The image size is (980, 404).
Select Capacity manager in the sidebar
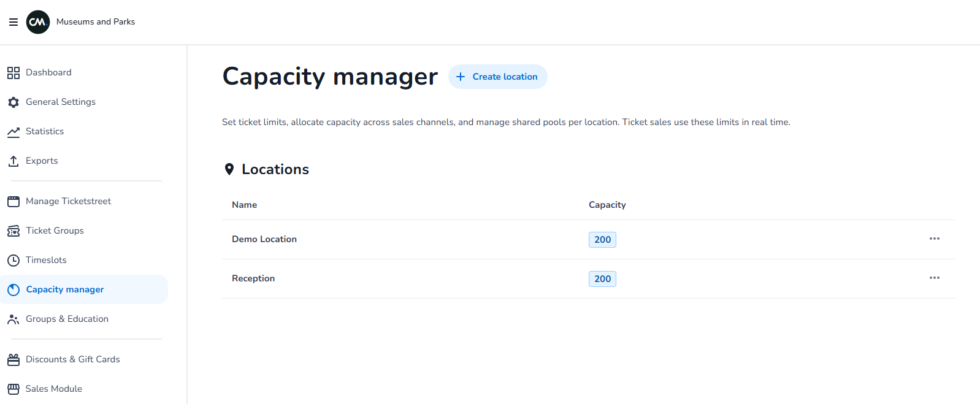(x=84, y=289)
